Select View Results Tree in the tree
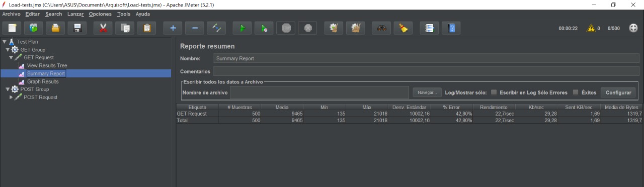The height and width of the screenshot is (187, 644). click(x=47, y=65)
